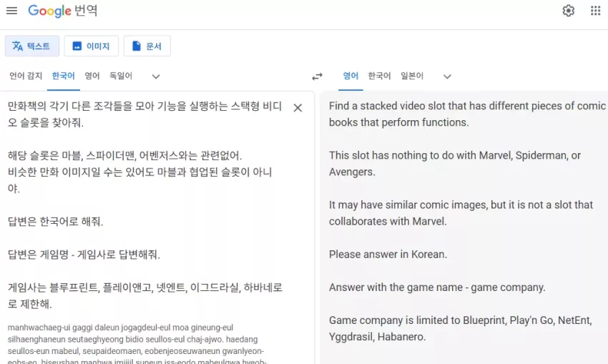
Task: Open the hamburger main menu
Action: coord(11,11)
